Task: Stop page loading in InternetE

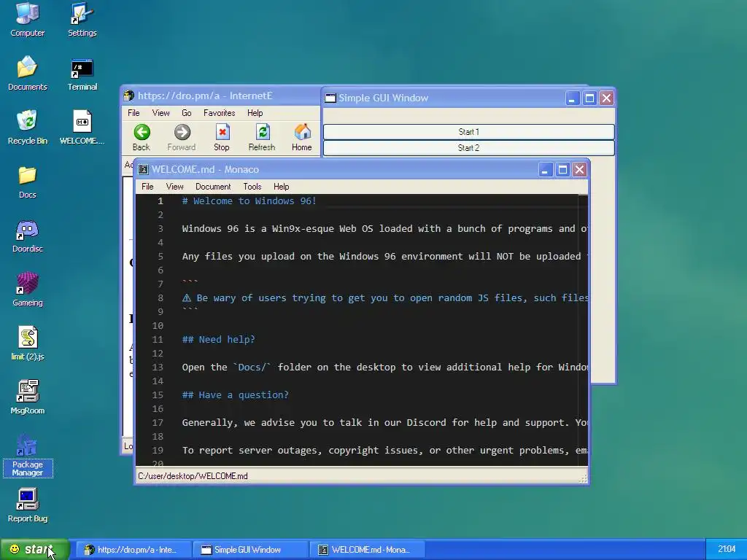Action: (x=222, y=138)
